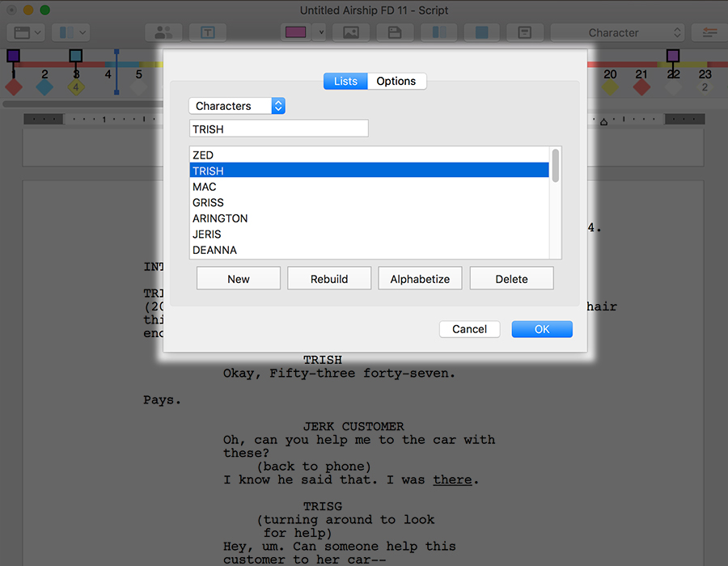Click the image insert toolbar icon

click(x=350, y=32)
